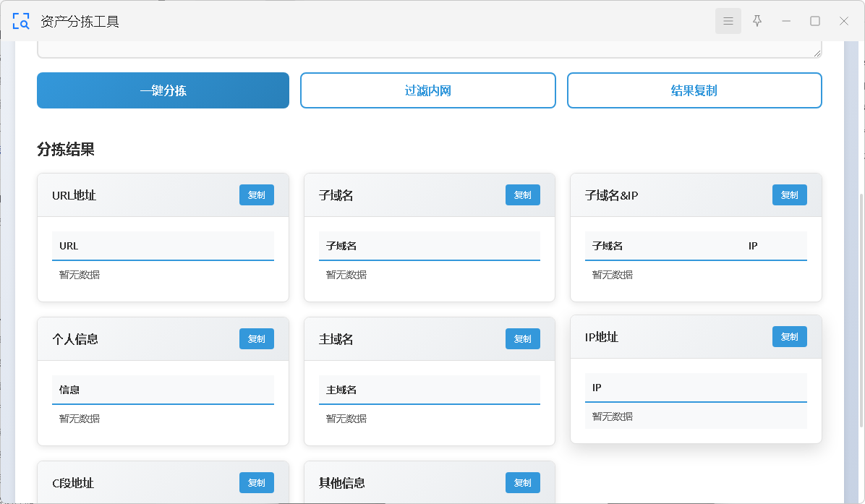Click the resize handle of the input textarea
The width and height of the screenshot is (865, 504).
point(817,52)
